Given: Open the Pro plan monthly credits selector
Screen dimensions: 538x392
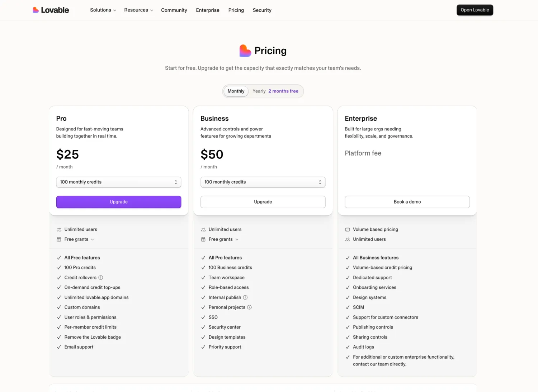Looking at the screenshot, I should point(119,182).
